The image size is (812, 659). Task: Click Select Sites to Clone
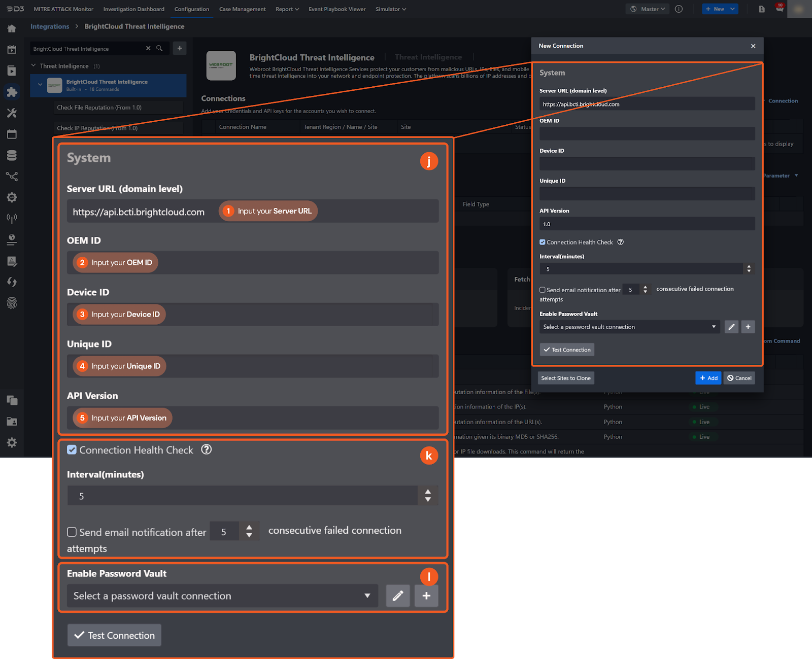[565, 377]
